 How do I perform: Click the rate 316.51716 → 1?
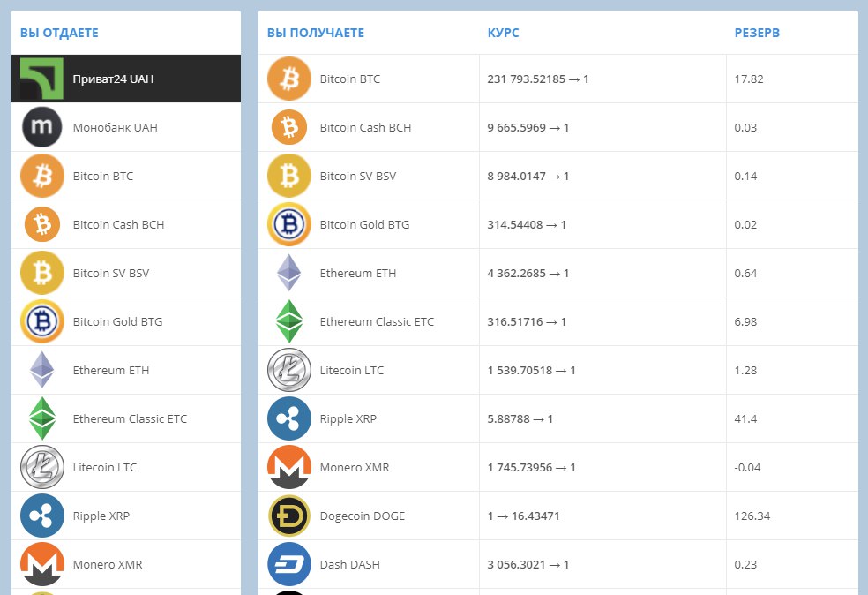[527, 322]
